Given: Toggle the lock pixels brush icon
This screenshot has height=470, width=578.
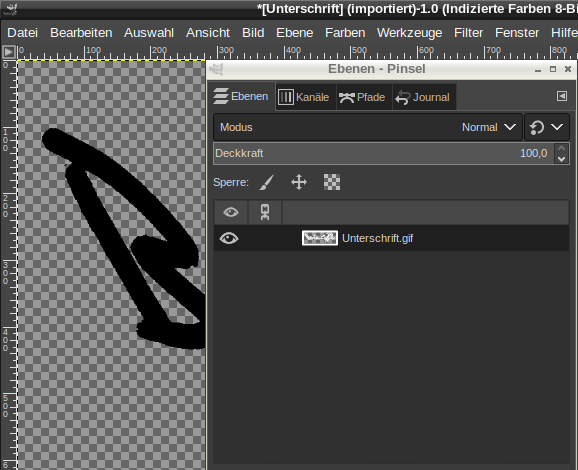Looking at the screenshot, I should point(266,182).
